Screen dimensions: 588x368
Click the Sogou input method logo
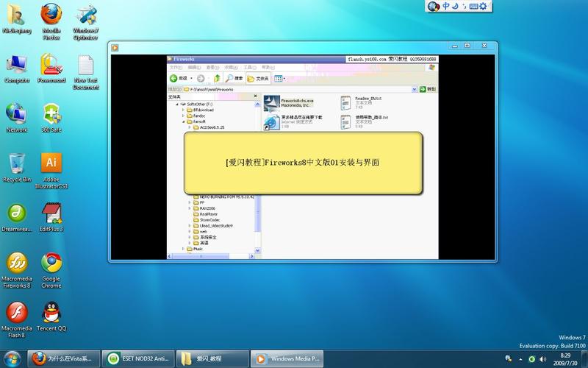coord(434,6)
